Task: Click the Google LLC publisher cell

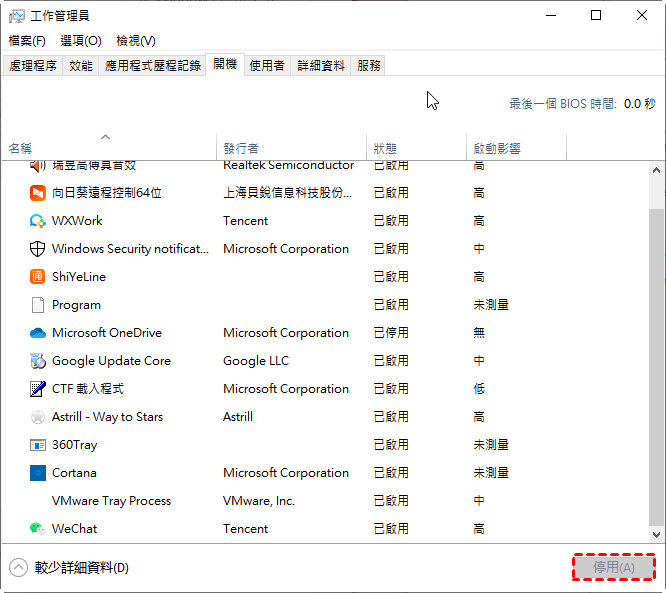Action: coord(256,361)
